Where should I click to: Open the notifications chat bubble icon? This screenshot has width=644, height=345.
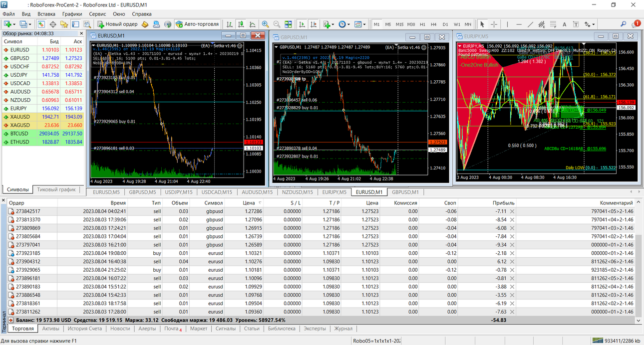636,24
